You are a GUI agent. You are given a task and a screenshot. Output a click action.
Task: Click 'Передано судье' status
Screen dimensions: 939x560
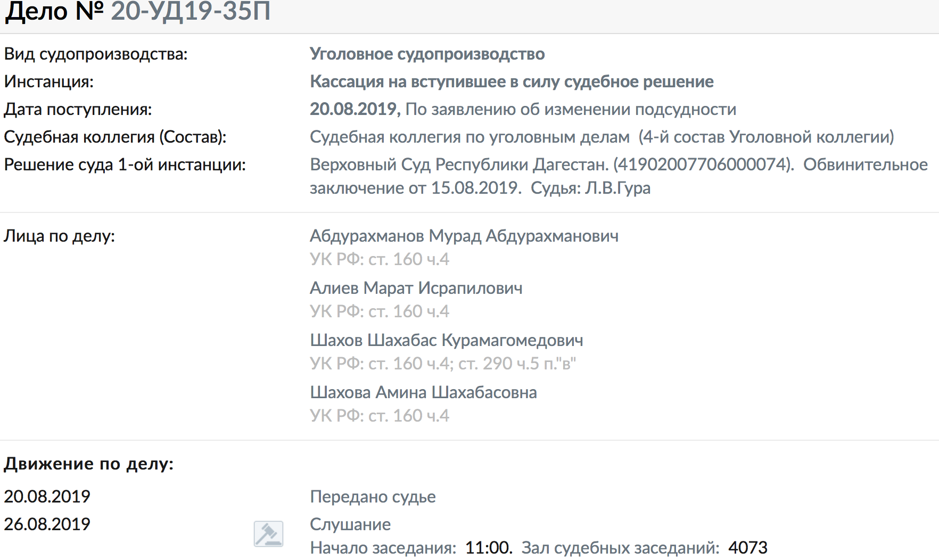[x=373, y=497]
